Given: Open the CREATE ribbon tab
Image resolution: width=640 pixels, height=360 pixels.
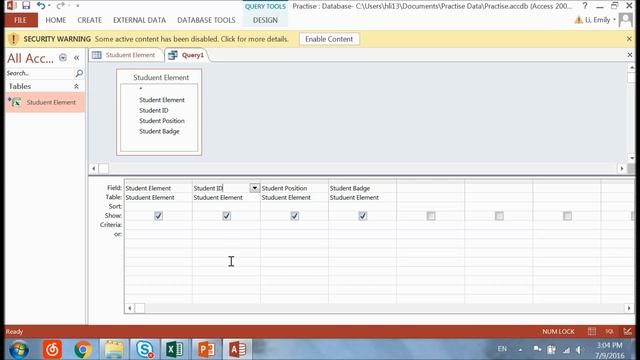Looking at the screenshot, I should 89,20.
